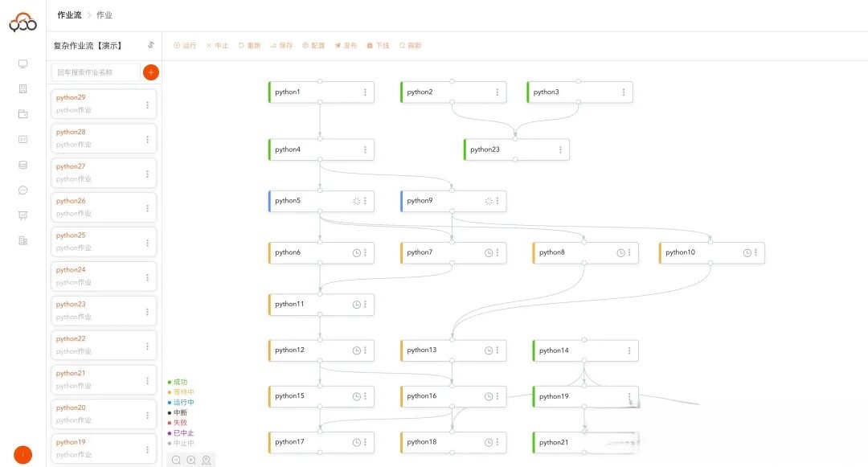Open the three-dot menu of python29 list item
Screen dimensions: 868x467
pyautogui.click(x=147, y=104)
